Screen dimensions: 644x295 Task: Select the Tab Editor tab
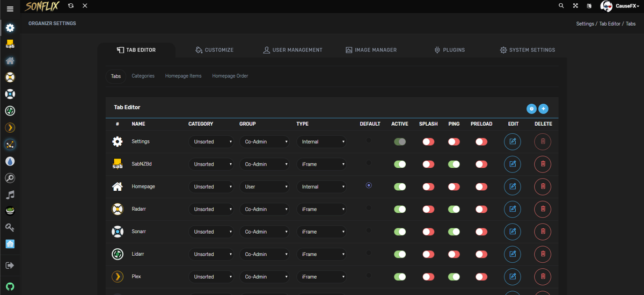point(136,50)
